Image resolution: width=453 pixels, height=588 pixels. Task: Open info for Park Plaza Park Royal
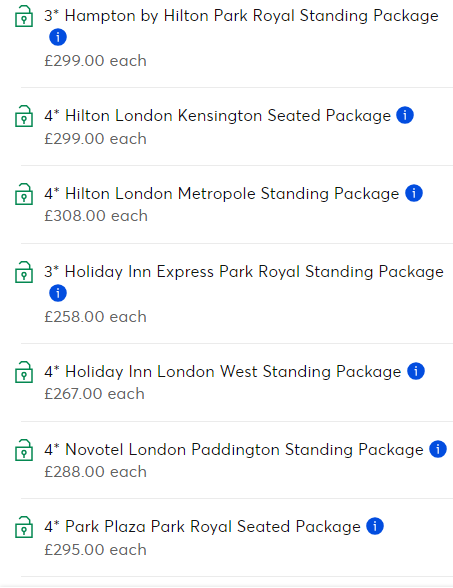click(375, 526)
